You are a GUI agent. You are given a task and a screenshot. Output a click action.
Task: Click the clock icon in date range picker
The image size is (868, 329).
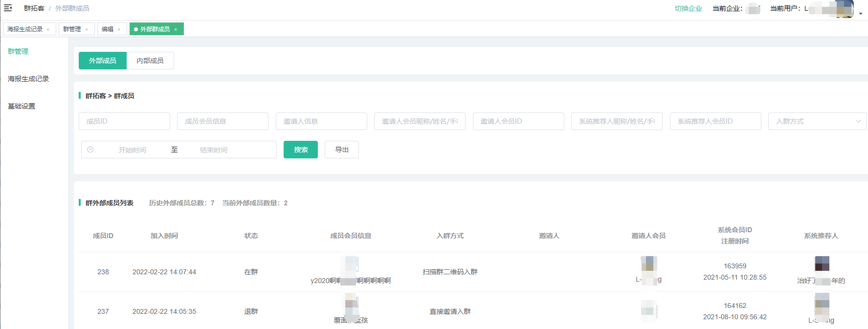point(90,150)
